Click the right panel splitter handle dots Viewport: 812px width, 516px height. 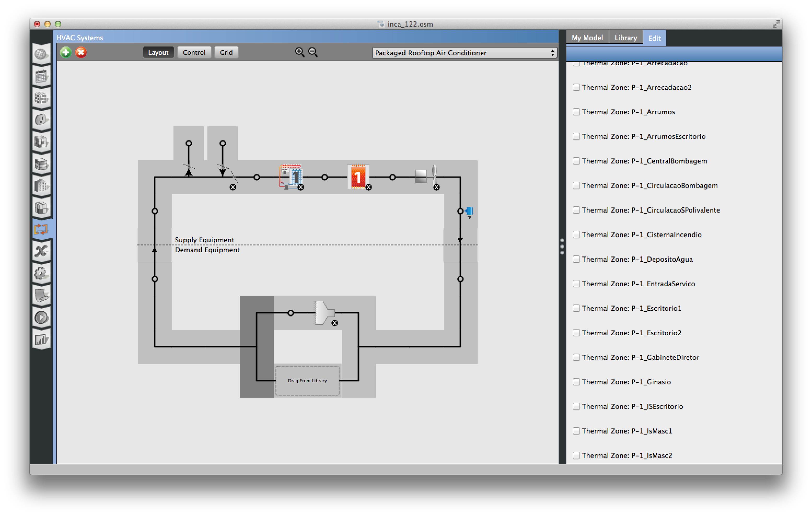(562, 247)
